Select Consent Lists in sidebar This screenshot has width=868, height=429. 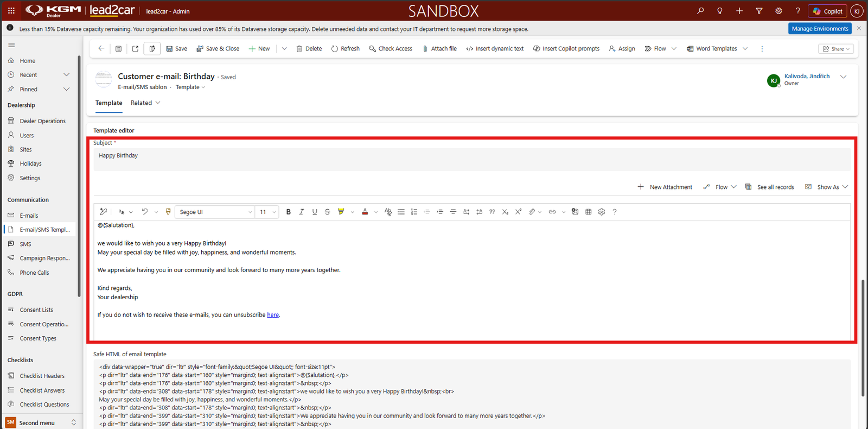(x=36, y=310)
